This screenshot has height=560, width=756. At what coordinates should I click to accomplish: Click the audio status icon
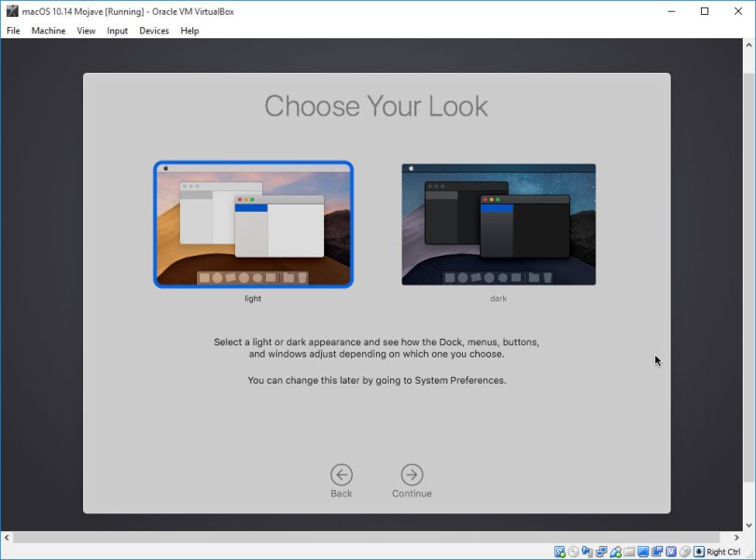[587, 552]
